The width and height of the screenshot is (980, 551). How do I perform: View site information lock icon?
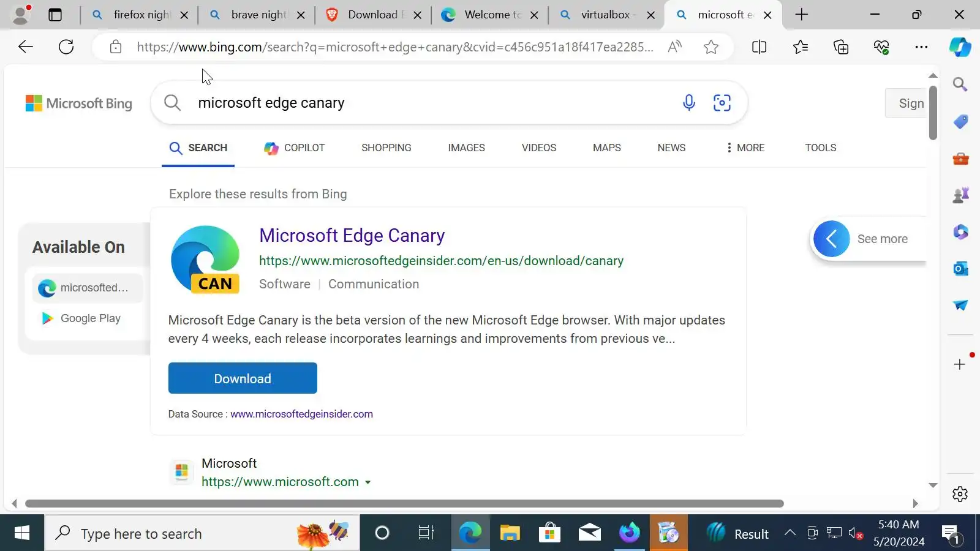(x=116, y=47)
